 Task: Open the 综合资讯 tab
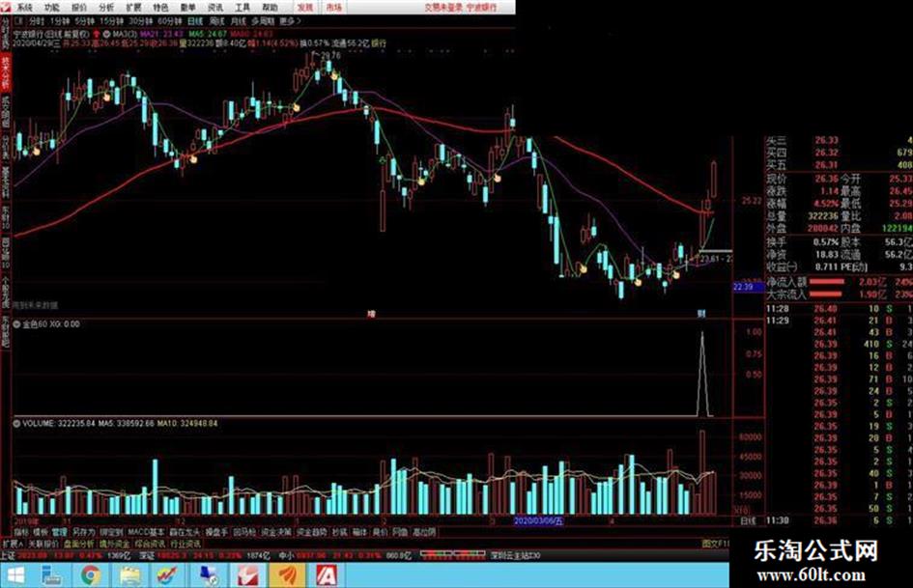[x=150, y=544]
